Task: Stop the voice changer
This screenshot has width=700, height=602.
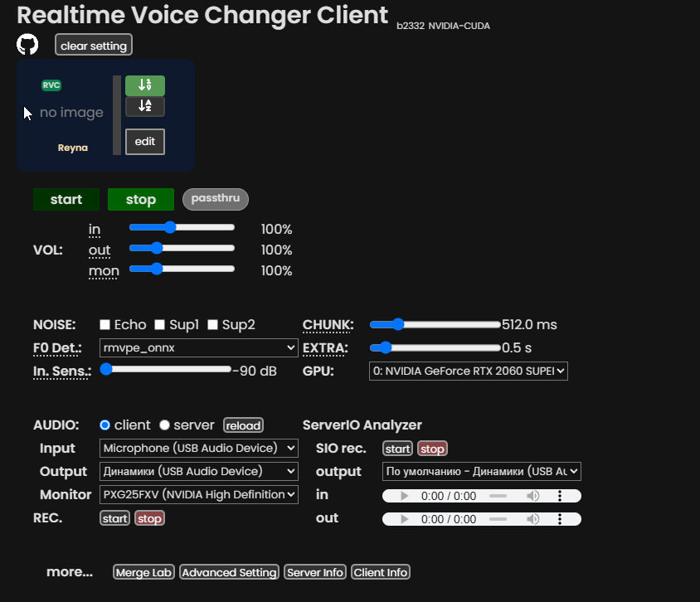Action: tap(141, 199)
